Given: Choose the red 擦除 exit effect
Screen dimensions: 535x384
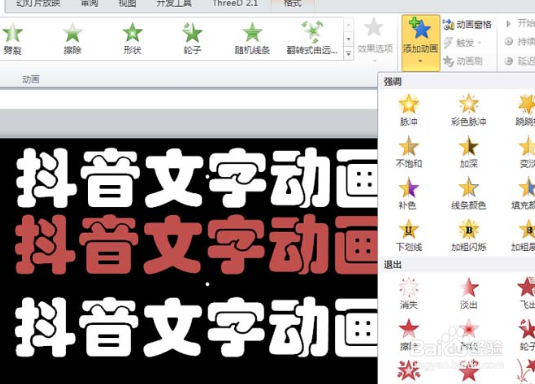Looking at the screenshot, I should [x=409, y=335].
